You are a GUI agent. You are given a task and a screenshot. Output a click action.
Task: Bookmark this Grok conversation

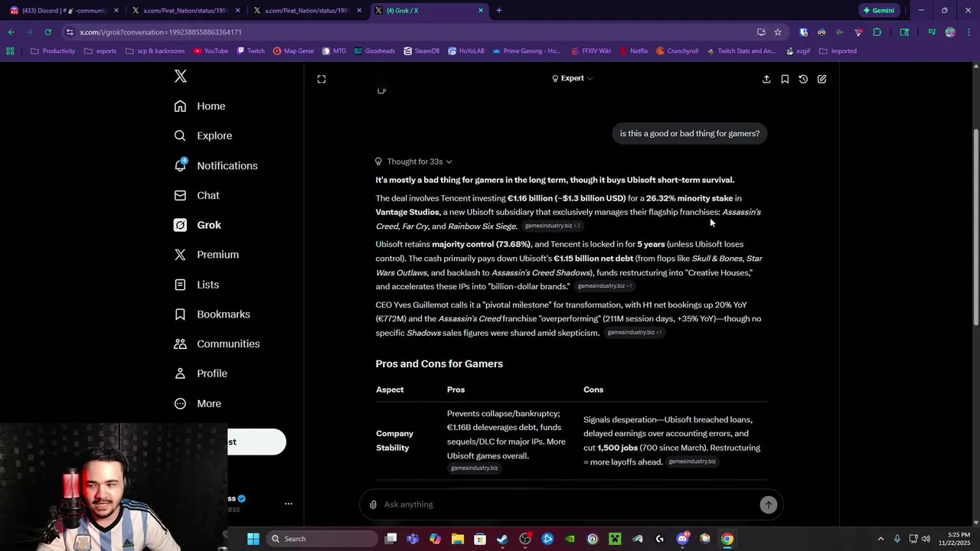pos(785,79)
